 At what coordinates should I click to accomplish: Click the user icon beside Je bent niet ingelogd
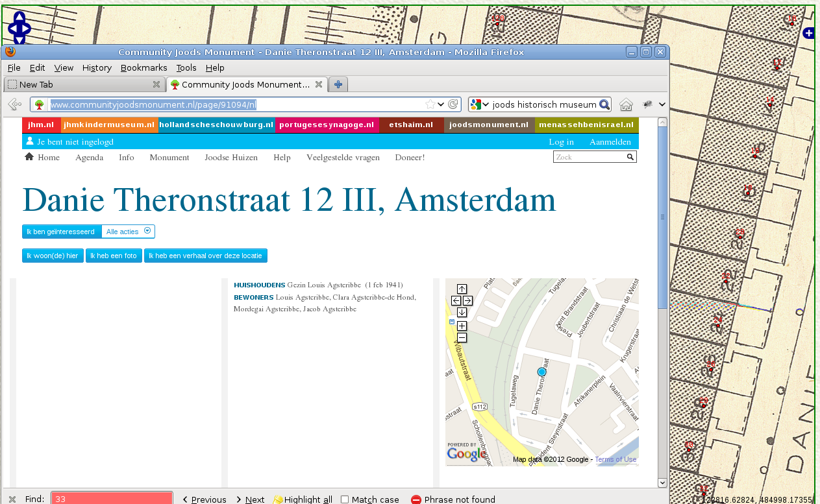(x=30, y=141)
